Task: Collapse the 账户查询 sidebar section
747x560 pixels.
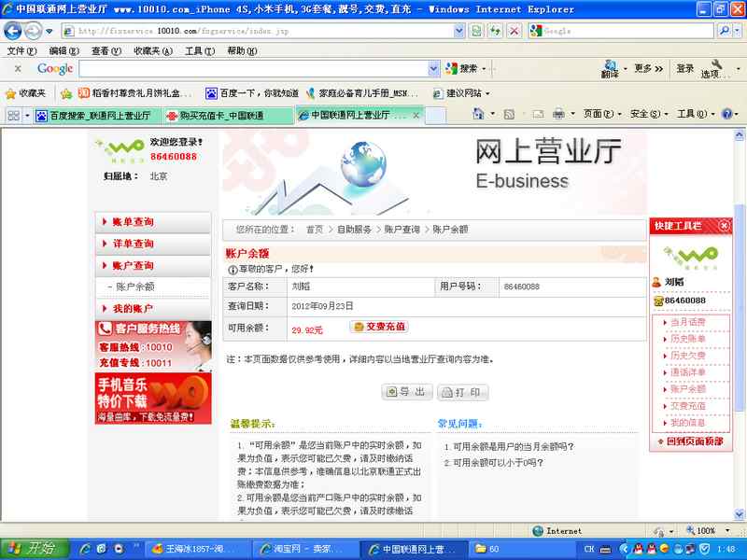Action: click(x=153, y=266)
